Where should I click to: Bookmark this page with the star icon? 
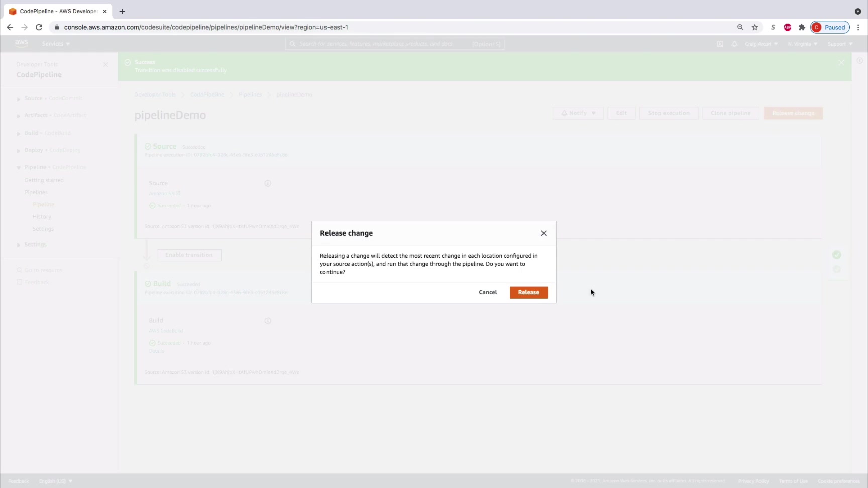(x=755, y=27)
